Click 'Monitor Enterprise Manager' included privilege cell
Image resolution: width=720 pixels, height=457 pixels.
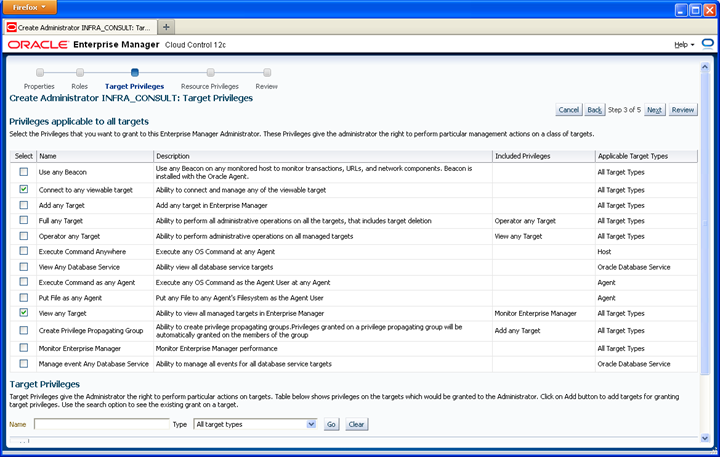coord(535,313)
